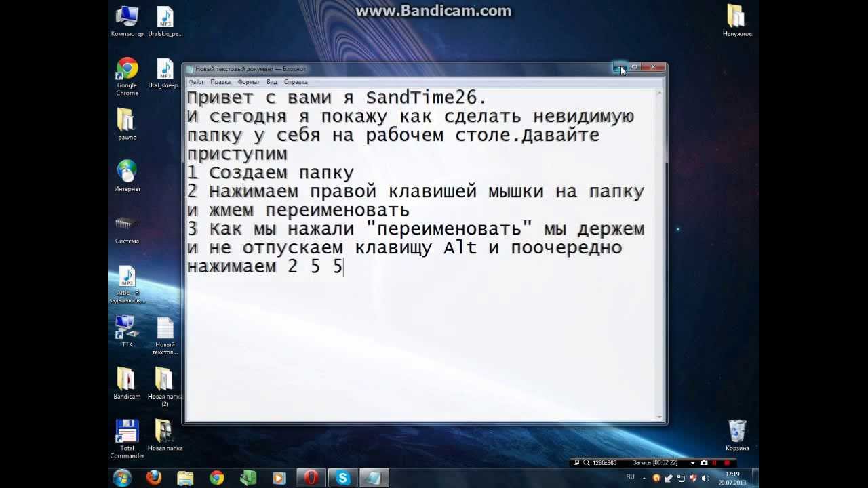Screen dimensions: 868x488
Task: Select the Total Commander desktop shortcut
Action: pyautogui.click(x=127, y=439)
